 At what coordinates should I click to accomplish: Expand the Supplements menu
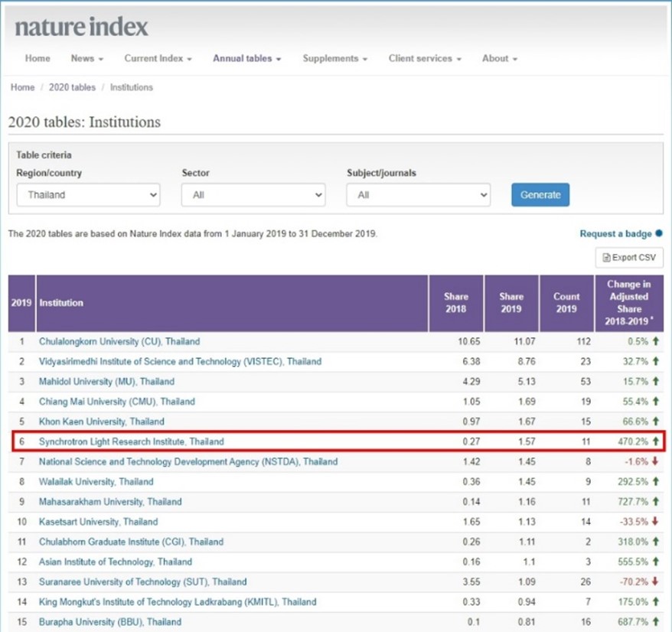335,59
